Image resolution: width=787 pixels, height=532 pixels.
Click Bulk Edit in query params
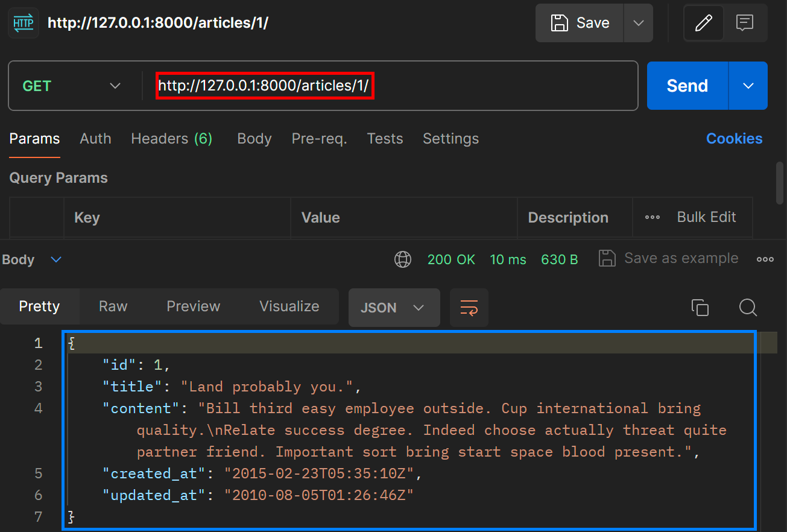706,217
